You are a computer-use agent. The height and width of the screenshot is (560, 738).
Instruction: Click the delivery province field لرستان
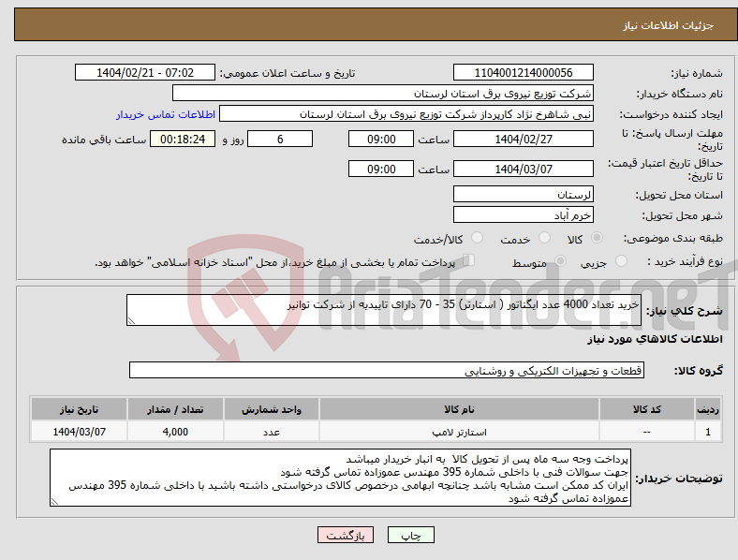coord(523,194)
